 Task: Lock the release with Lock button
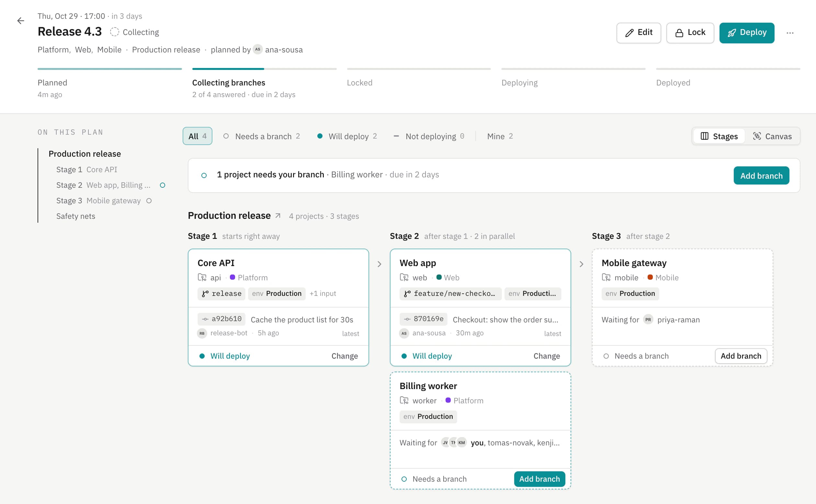click(x=690, y=33)
